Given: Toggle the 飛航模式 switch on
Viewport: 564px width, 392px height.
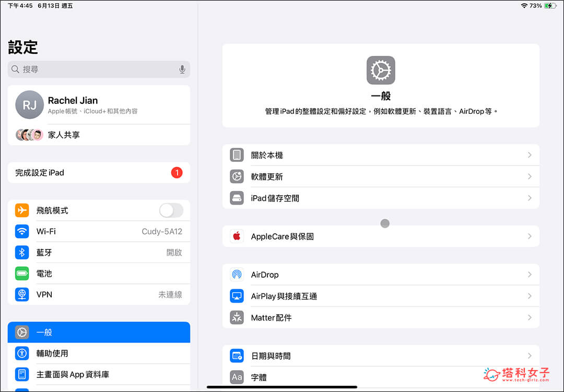Looking at the screenshot, I should pos(171,210).
